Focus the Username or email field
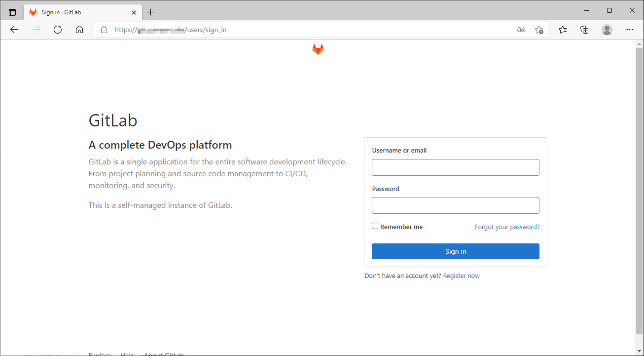This screenshot has height=356, width=644. pyautogui.click(x=456, y=167)
